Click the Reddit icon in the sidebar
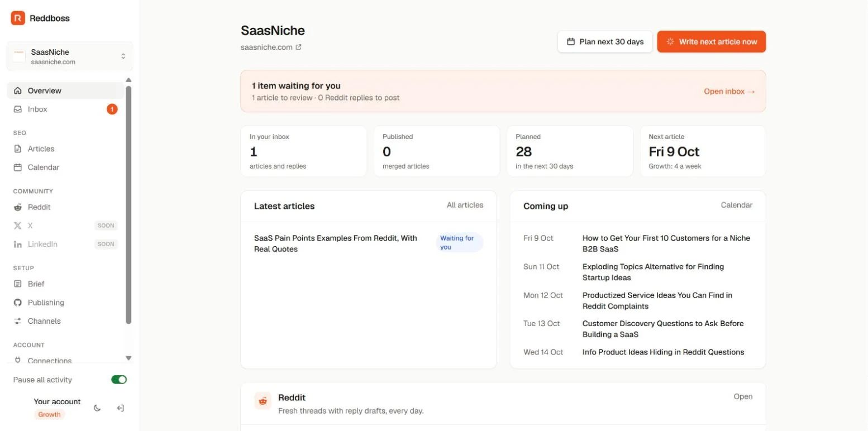Screen dimensions: 868x431 (18, 207)
